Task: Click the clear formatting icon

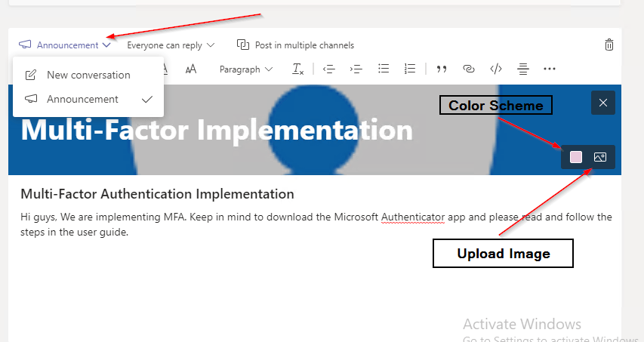Action: 298,69
